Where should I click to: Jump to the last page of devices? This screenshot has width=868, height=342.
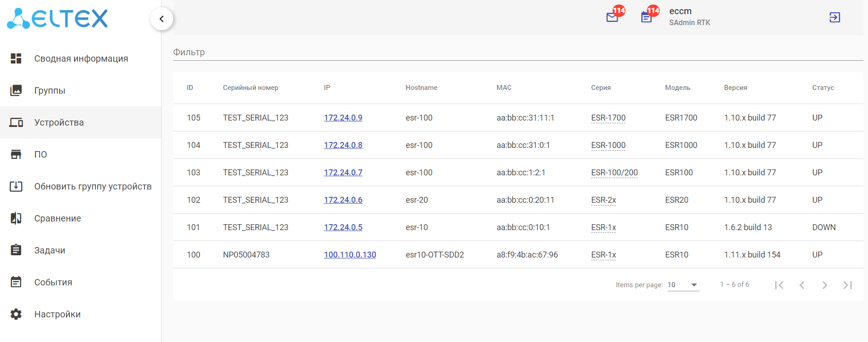[847, 285]
